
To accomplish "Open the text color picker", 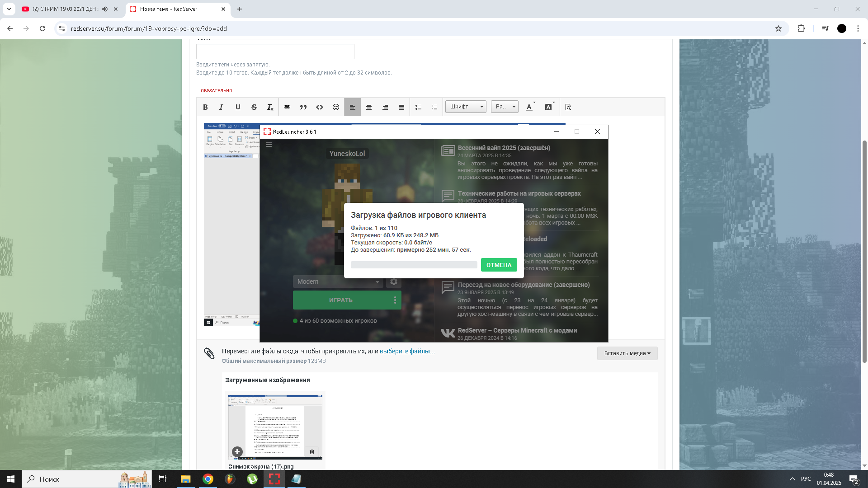I will pos(529,107).
